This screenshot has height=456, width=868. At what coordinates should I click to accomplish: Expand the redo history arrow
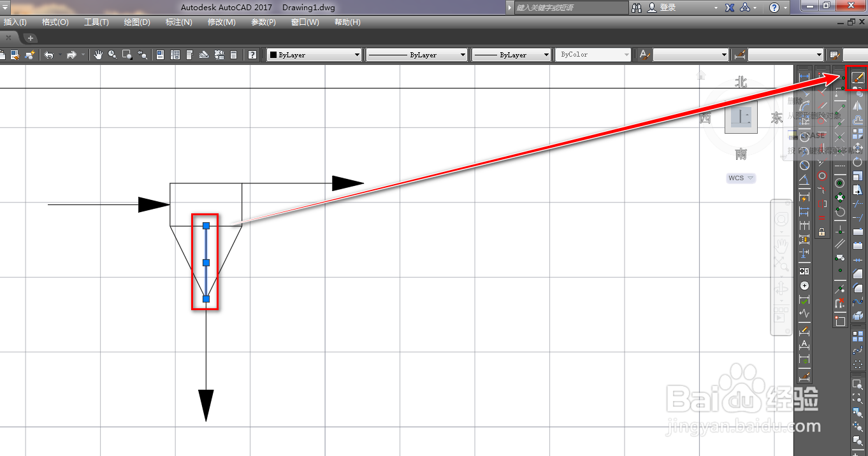[83, 55]
